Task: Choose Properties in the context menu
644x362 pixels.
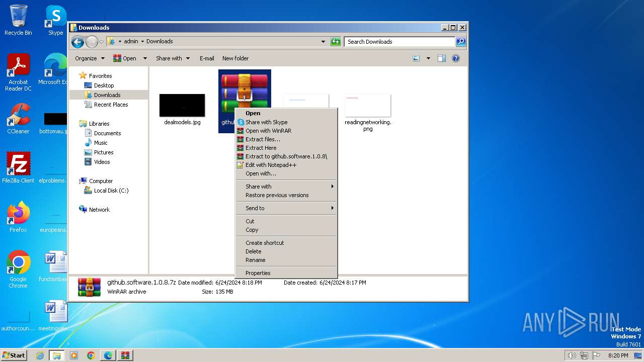Action: (x=286, y=273)
